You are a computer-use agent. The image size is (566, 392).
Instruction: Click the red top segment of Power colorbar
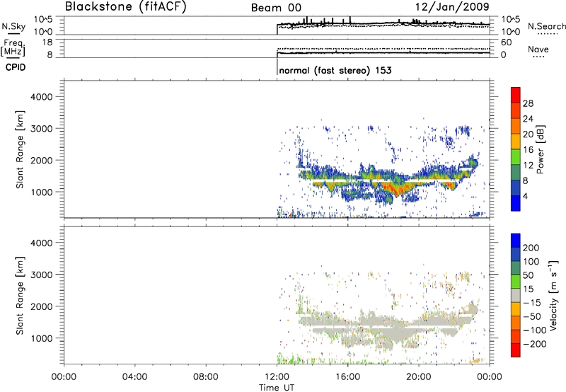(516, 95)
